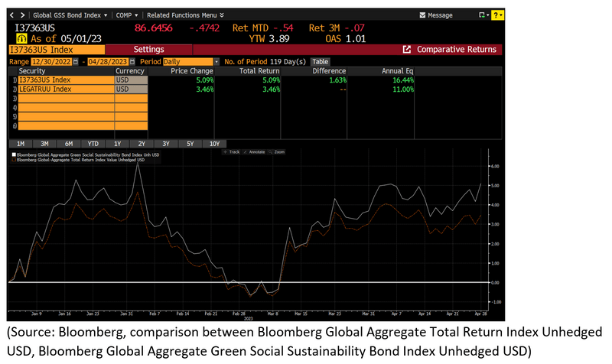Click the Price Change column header
612x364 pixels.
pos(192,71)
